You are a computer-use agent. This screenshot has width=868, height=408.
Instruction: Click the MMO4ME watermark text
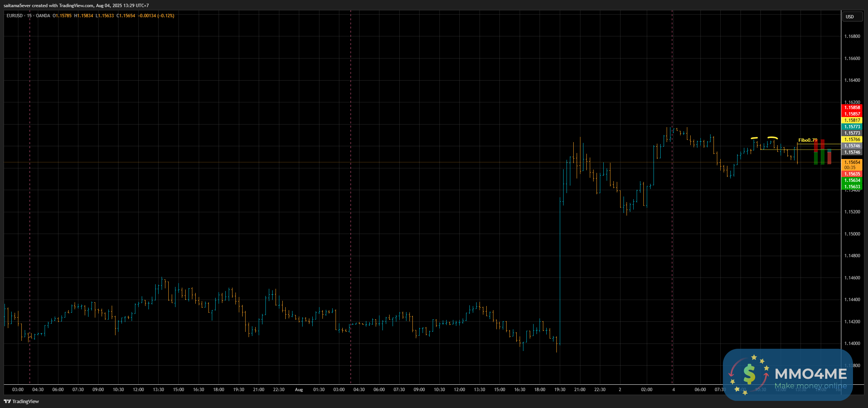pos(811,374)
